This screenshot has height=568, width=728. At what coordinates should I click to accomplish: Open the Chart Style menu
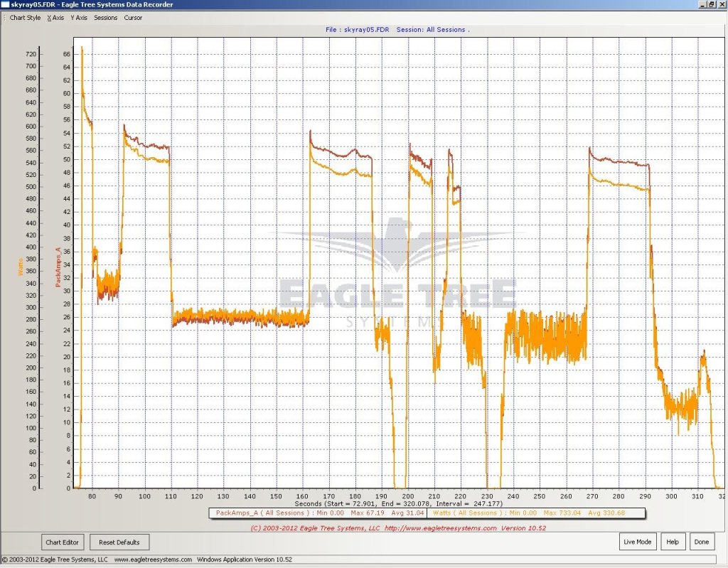coord(25,18)
